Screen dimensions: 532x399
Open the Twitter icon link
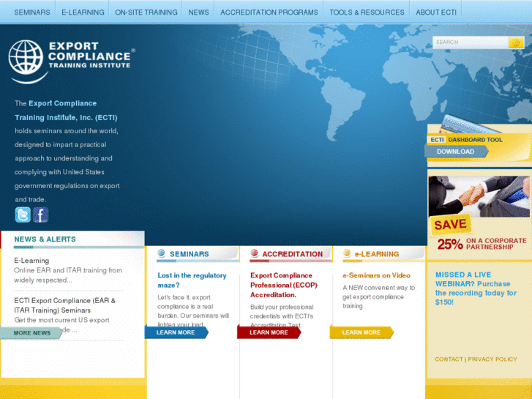[x=23, y=215]
